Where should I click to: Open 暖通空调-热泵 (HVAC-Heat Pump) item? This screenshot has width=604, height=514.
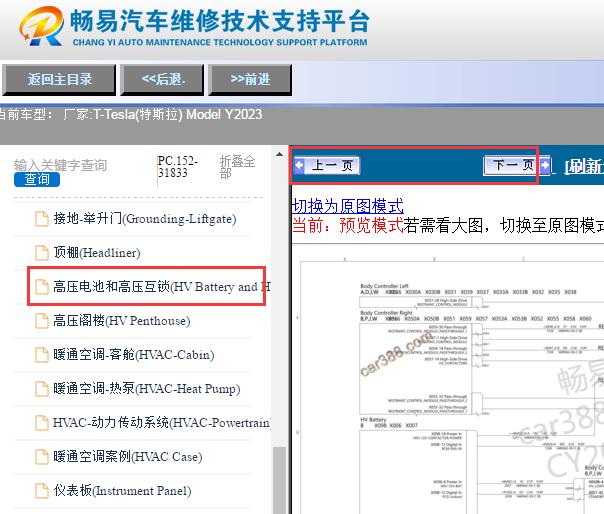click(x=147, y=388)
